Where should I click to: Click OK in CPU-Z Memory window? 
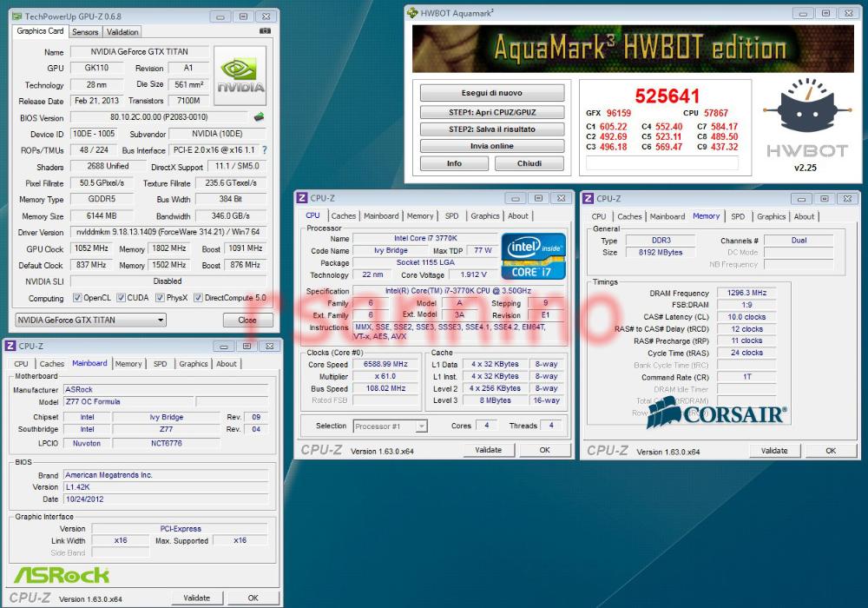pos(831,451)
